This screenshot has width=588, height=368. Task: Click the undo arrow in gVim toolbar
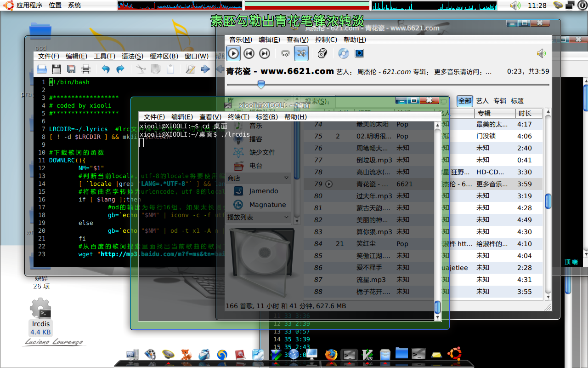point(106,69)
